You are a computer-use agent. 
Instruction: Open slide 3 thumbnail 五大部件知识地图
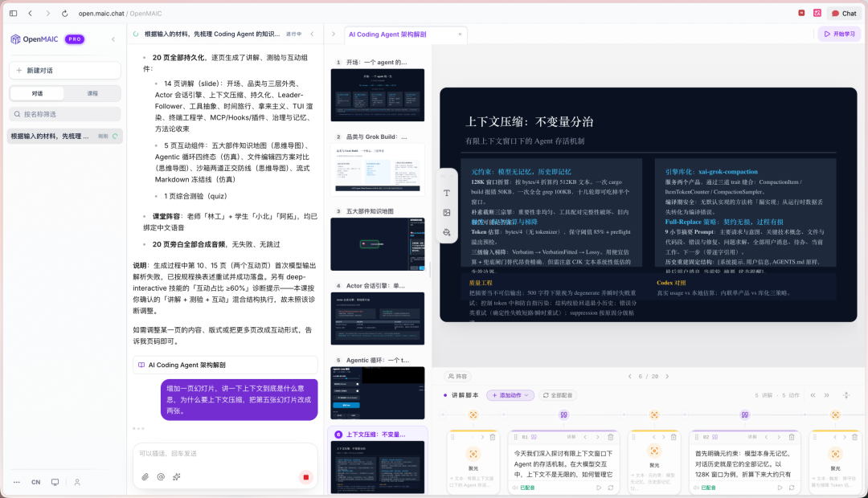(378, 244)
